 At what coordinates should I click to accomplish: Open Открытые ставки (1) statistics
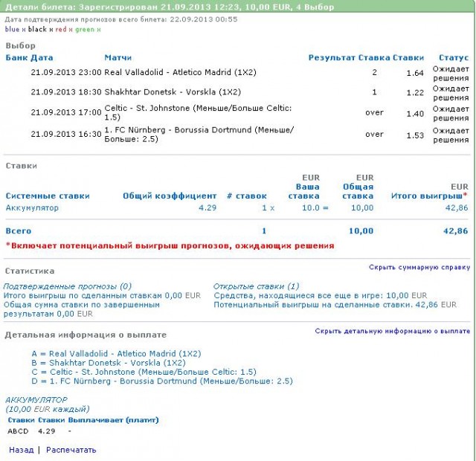pos(257,286)
